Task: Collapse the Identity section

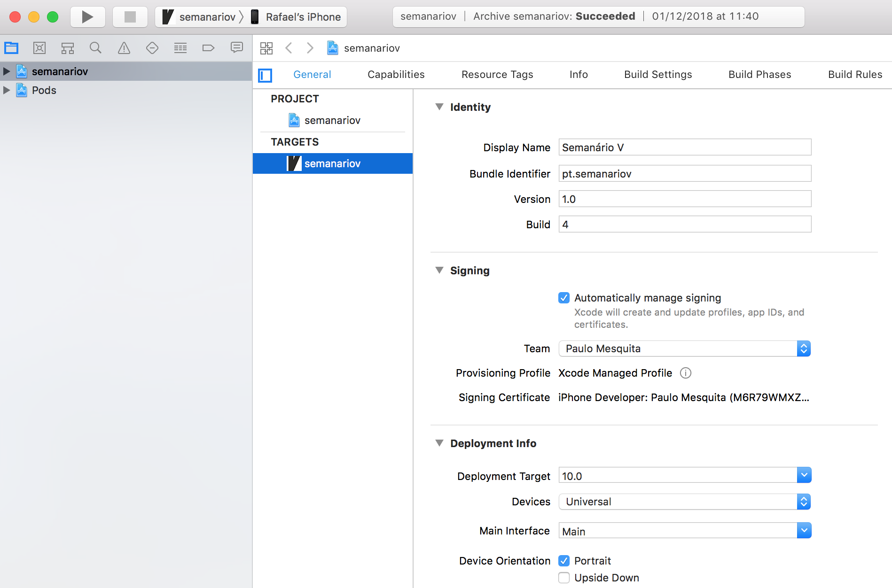Action: [439, 107]
